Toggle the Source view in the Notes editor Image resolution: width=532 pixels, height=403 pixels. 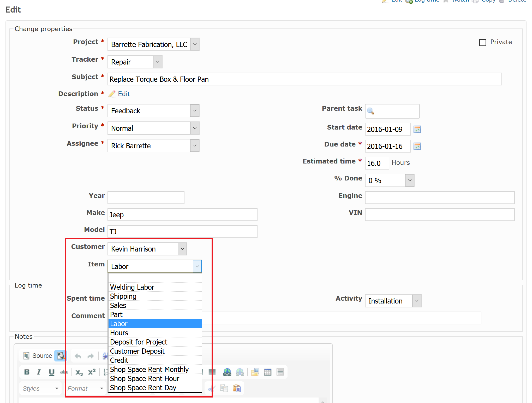[39, 356]
